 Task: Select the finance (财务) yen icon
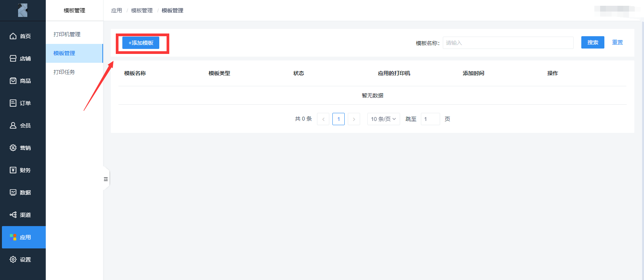coord(13,170)
